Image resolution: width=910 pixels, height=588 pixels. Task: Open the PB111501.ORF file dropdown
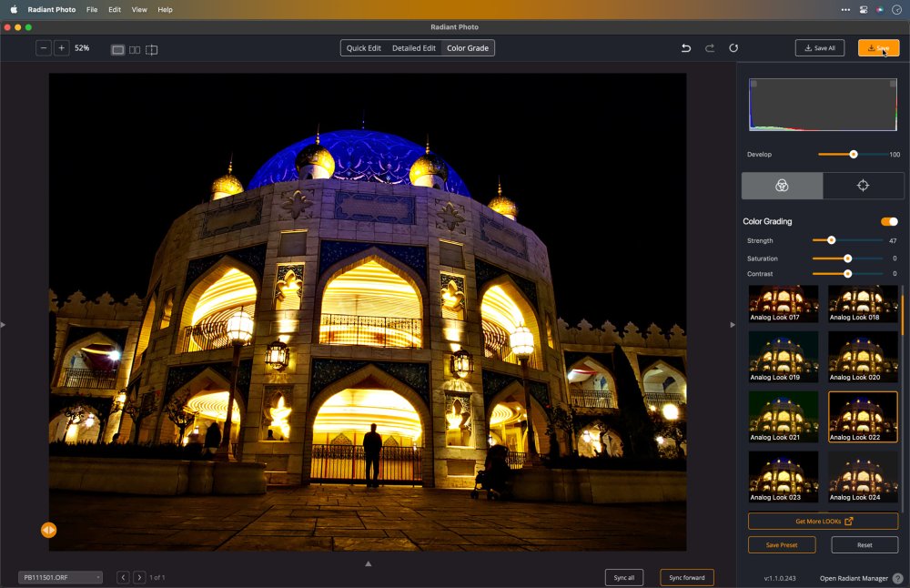(x=60, y=577)
